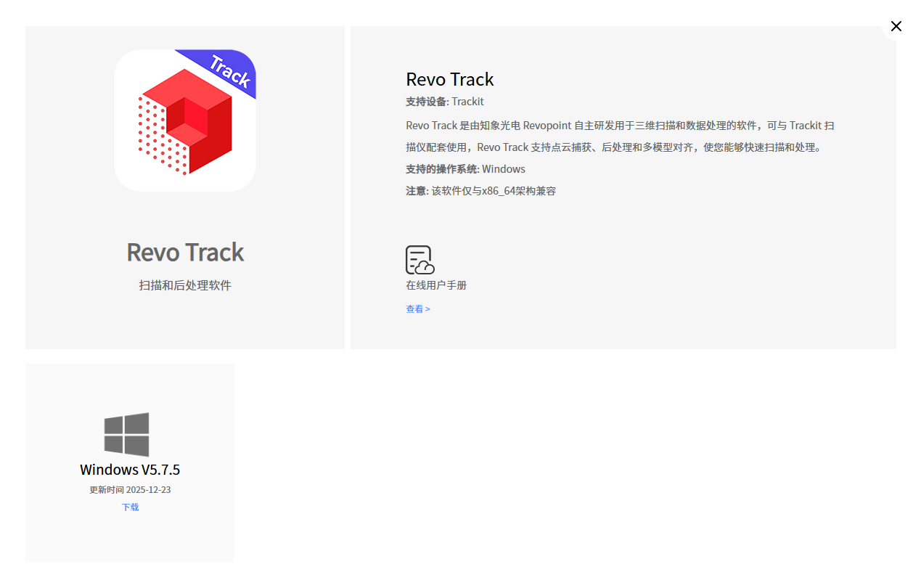Viewport: 921px width, 588px height.
Task: Click the 扫描和后处理软件 subtitle
Action: tap(185, 285)
